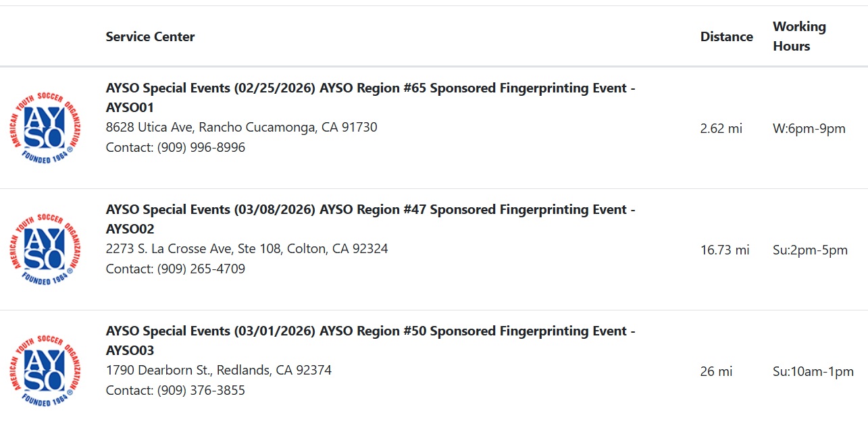The image size is (868, 436).
Task: Click contact phone (909) 265-4709
Action: pyautogui.click(x=201, y=269)
